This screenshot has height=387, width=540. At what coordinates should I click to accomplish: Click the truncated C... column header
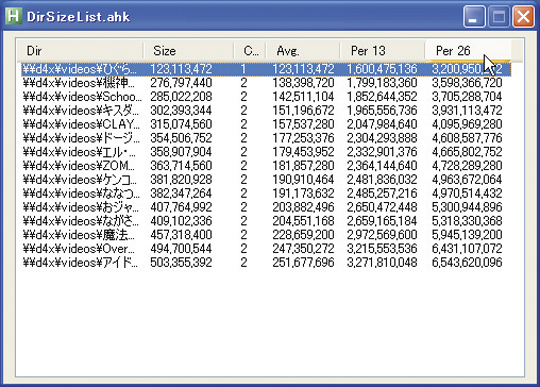[x=250, y=51]
